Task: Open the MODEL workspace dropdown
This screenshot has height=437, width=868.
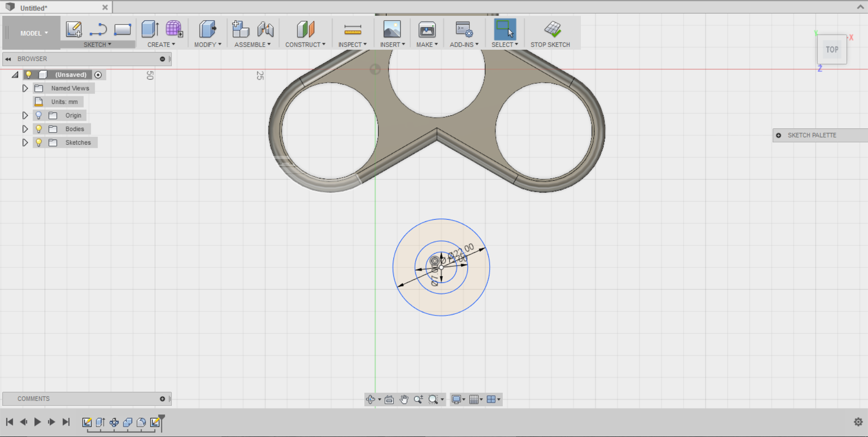Action: coord(34,33)
